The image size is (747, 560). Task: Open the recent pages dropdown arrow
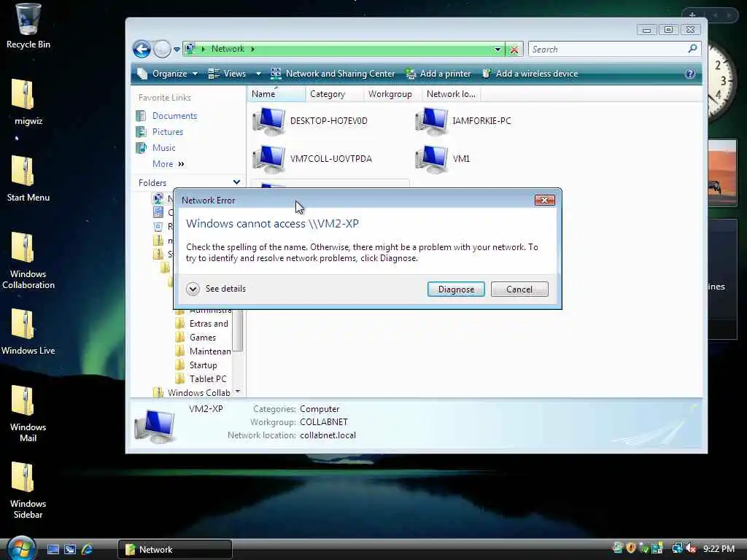tap(177, 49)
